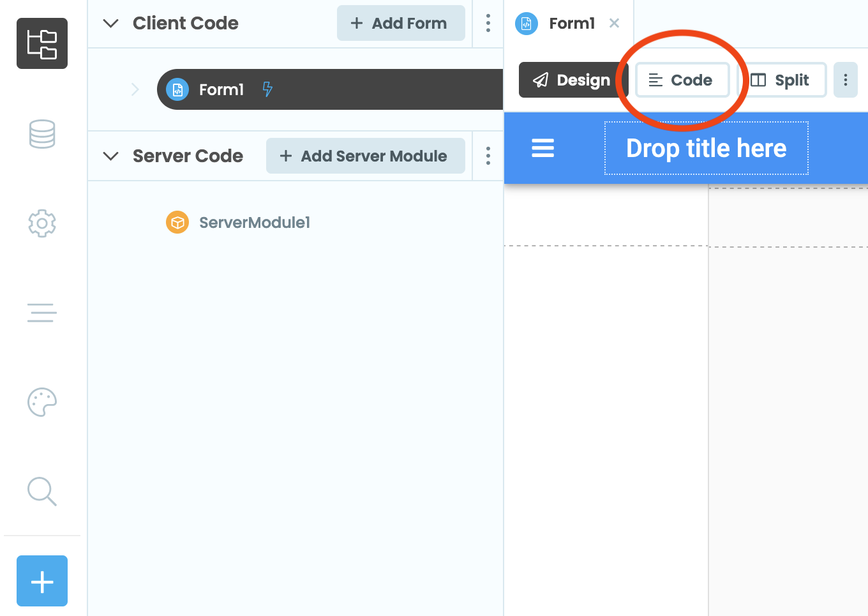Open the Database view in the sidebar
This screenshot has width=868, height=616.
coord(41,134)
